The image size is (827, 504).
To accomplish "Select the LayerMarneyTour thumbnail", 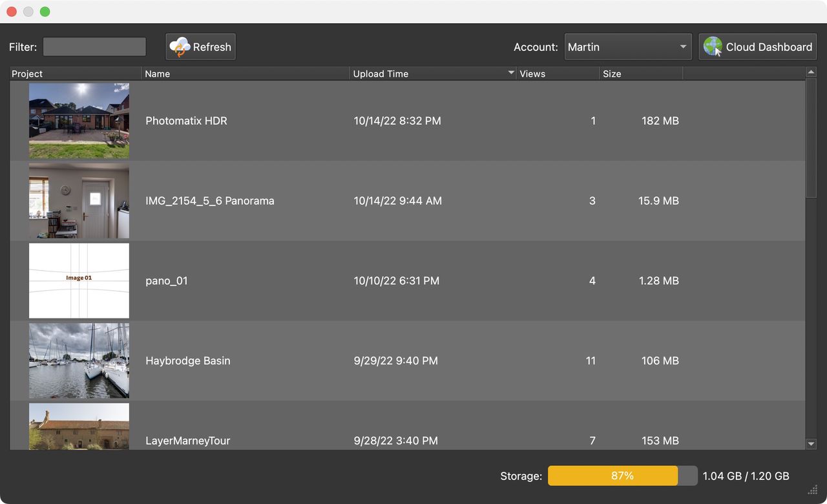I will click(x=79, y=426).
